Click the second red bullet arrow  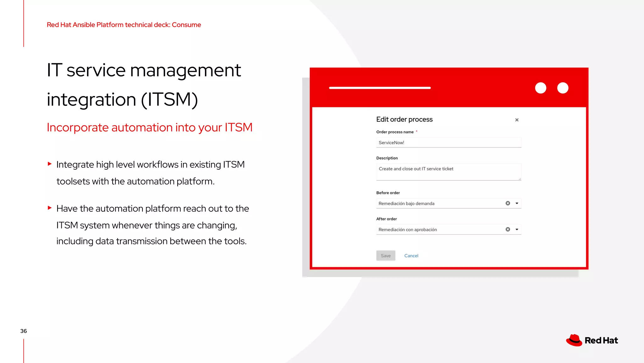(x=50, y=208)
